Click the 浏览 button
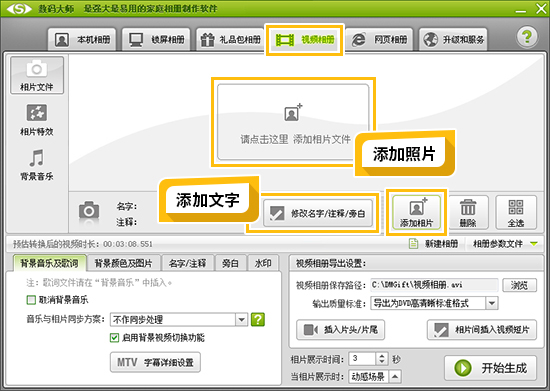The width and height of the screenshot is (550, 391). coord(519,285)
